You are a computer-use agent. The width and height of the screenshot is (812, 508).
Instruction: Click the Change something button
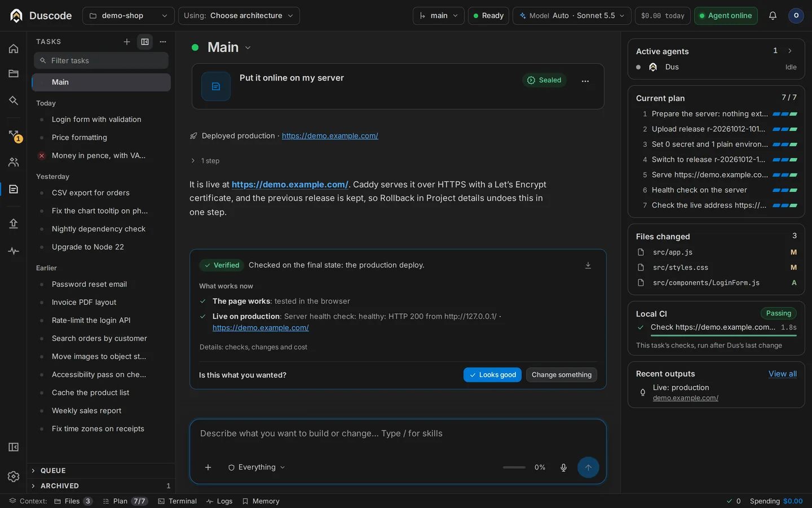[x=562, y=375]
